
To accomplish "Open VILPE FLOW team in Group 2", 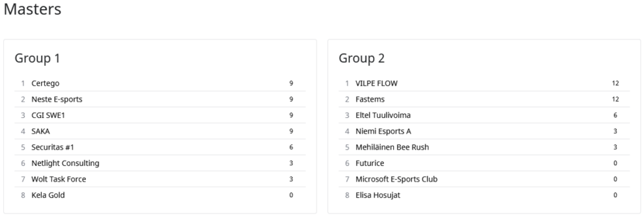I will tap(376, 83).
